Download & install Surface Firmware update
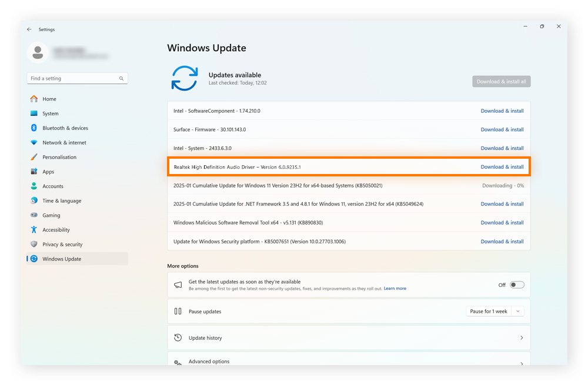The height and width of the screenshot is (388, 588). pyautogui.click(x=502, y=130)
